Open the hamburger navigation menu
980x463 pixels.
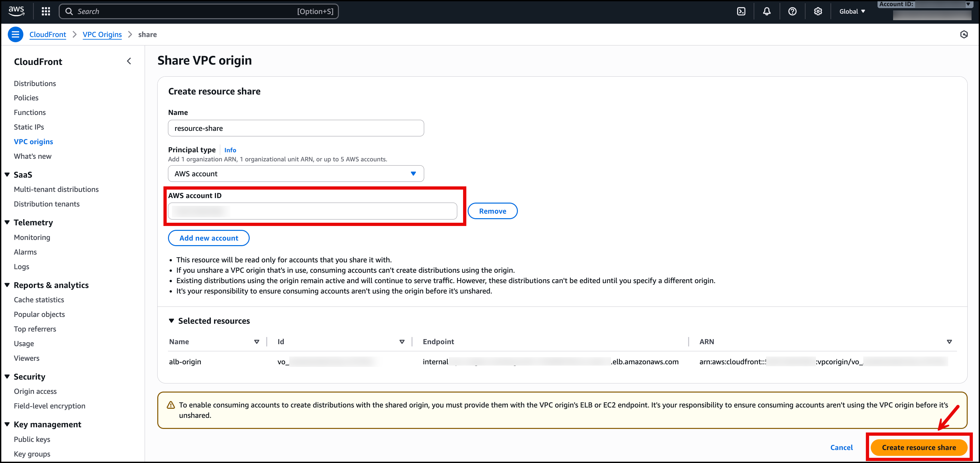click(x=15, y=34)
